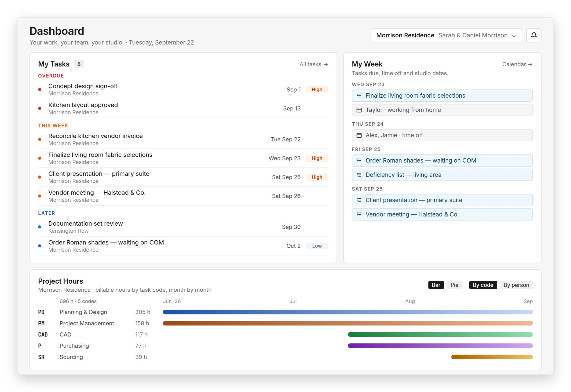571x392 pixels.
Task: Click the calendar icon beside Taylor working from home
Action: [359, 110]
